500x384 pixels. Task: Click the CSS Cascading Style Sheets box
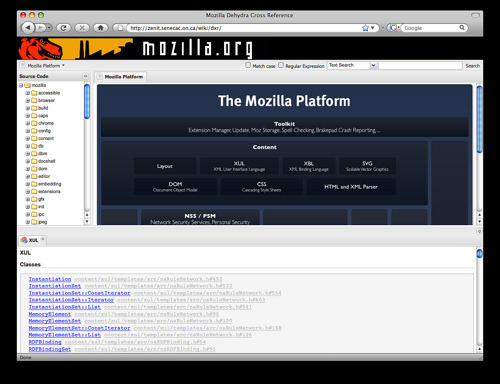[262, 187]
